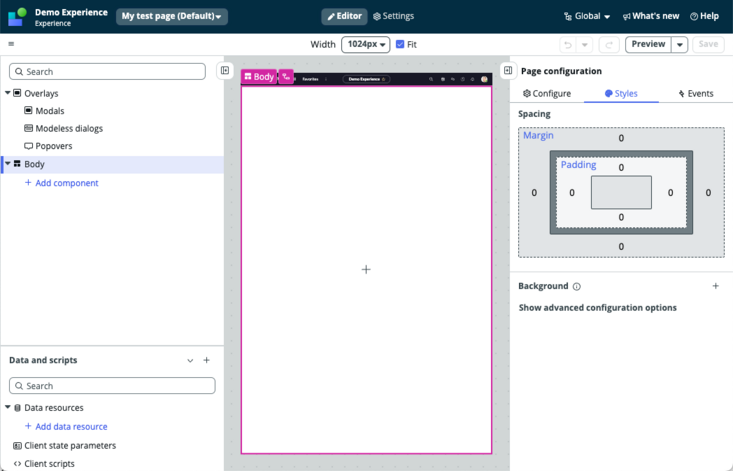Viewport: 733px width, 471px height.
Task: Open the undo history dropdown arrow
Action: tap(584, 44)
